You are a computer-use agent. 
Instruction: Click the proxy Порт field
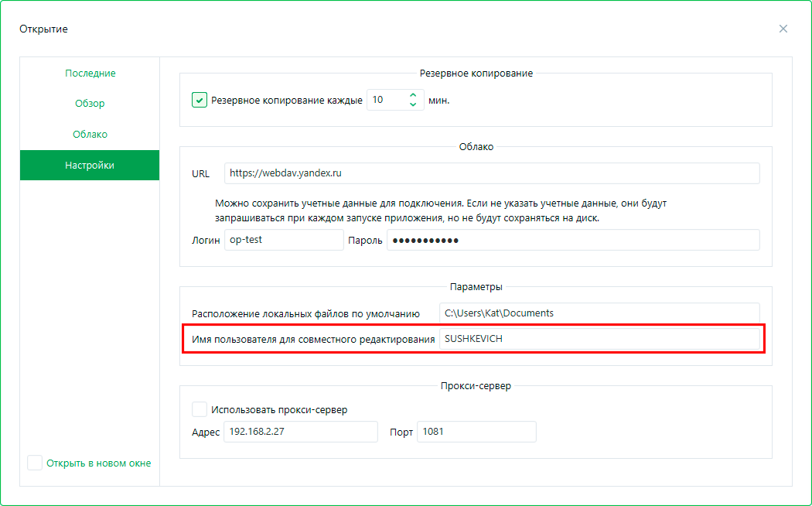pos(476,432)
